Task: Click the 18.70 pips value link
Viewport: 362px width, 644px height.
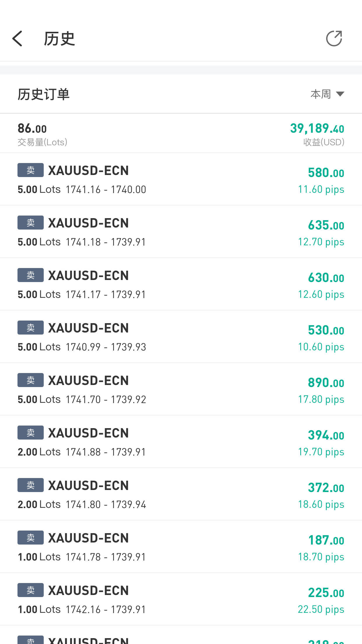Action: [321, 557]
